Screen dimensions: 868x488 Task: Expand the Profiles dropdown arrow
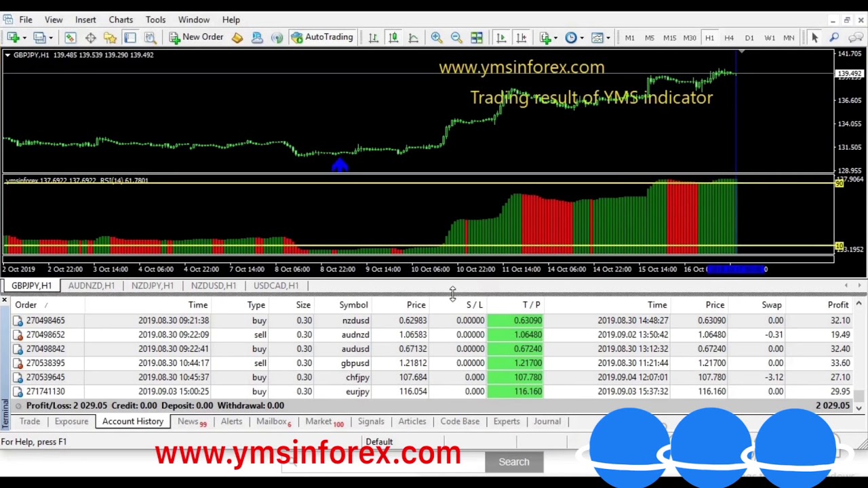pyautogui.click(x=50, y=38)
